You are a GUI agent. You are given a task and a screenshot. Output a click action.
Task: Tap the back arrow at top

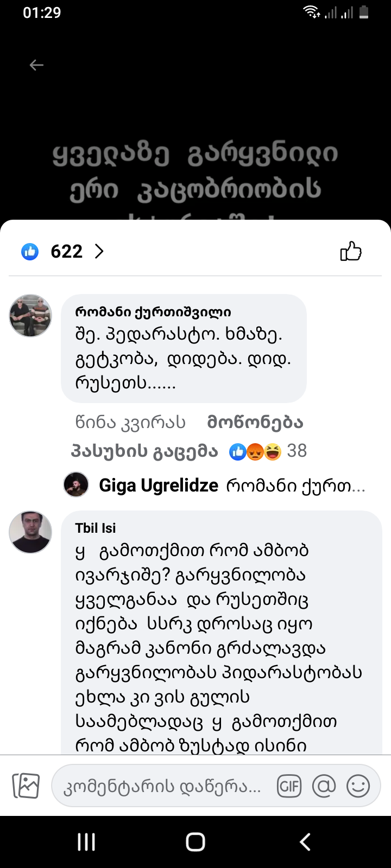(x=36, y=65)
